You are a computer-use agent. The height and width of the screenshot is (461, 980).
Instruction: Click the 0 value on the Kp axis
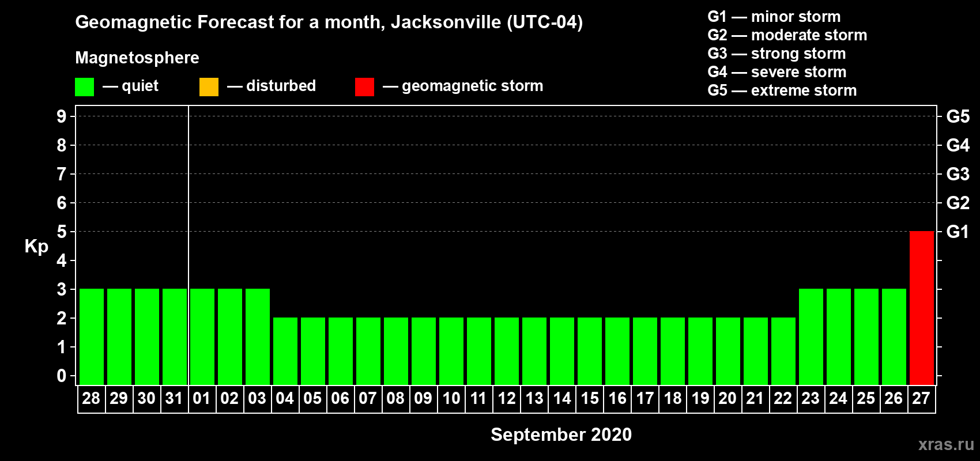[62, 376]
